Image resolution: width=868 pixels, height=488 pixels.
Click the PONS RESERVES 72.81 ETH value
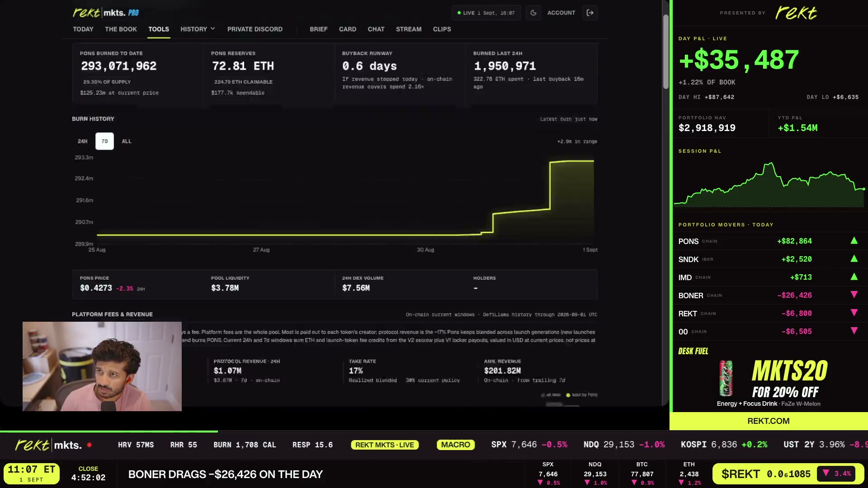[243, 66]
